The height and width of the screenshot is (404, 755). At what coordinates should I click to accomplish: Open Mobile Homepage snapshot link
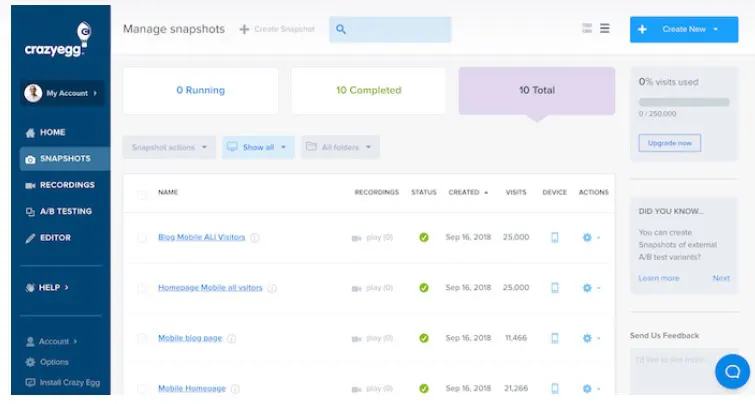point(192,389)
